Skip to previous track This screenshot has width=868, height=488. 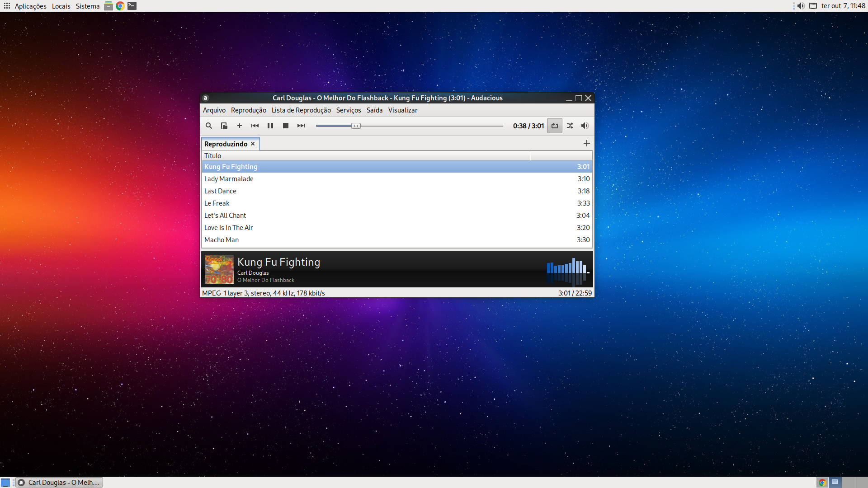click(255, 126)
